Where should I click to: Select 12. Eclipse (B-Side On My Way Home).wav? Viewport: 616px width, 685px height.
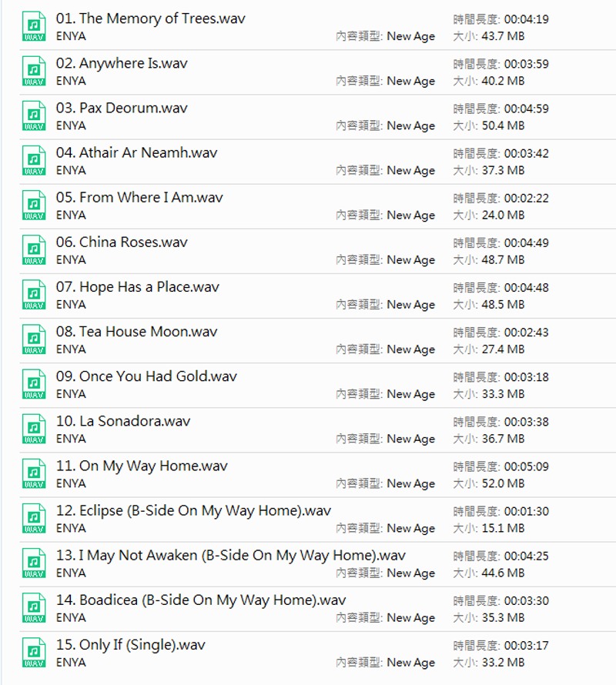[193, 510]
